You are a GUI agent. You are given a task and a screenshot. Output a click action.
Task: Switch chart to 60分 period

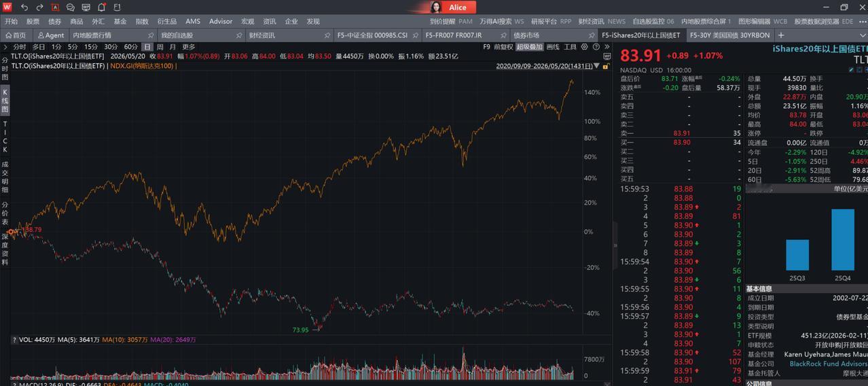coord(130,47)
